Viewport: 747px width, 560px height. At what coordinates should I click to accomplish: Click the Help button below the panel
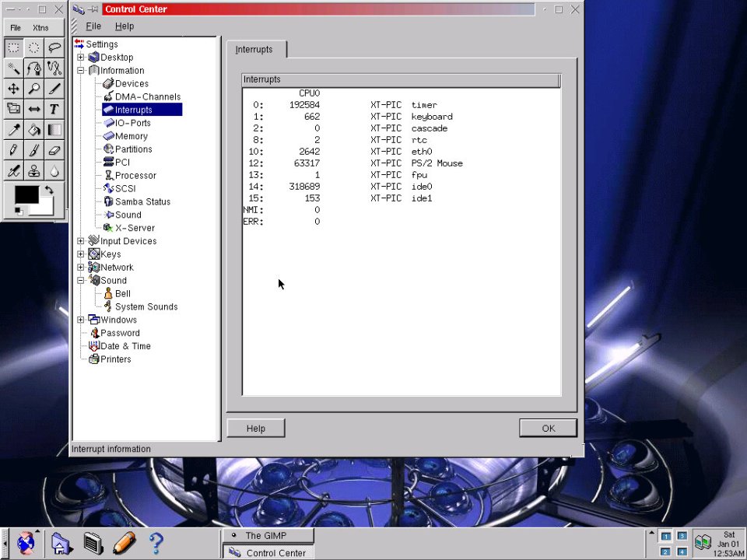coord(255,428)
